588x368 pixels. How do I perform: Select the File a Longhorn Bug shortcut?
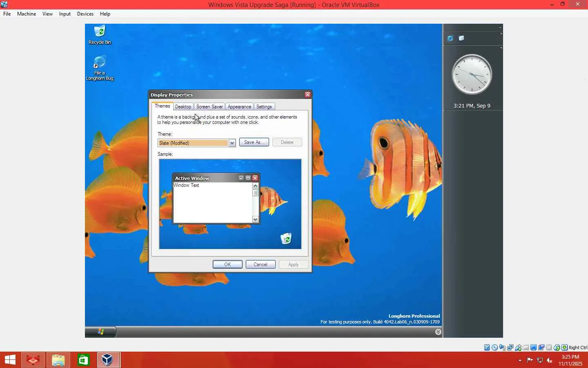(100, 68)
